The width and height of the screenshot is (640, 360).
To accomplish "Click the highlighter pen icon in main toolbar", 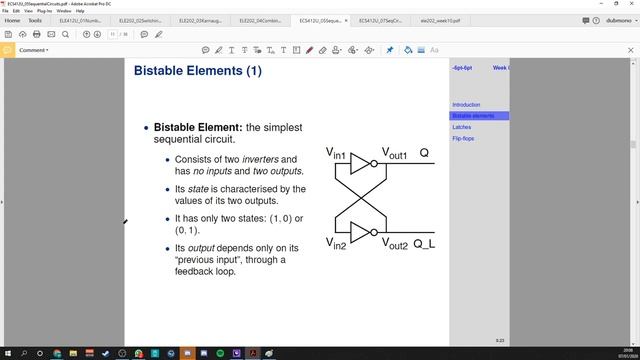I will point(159,35).
